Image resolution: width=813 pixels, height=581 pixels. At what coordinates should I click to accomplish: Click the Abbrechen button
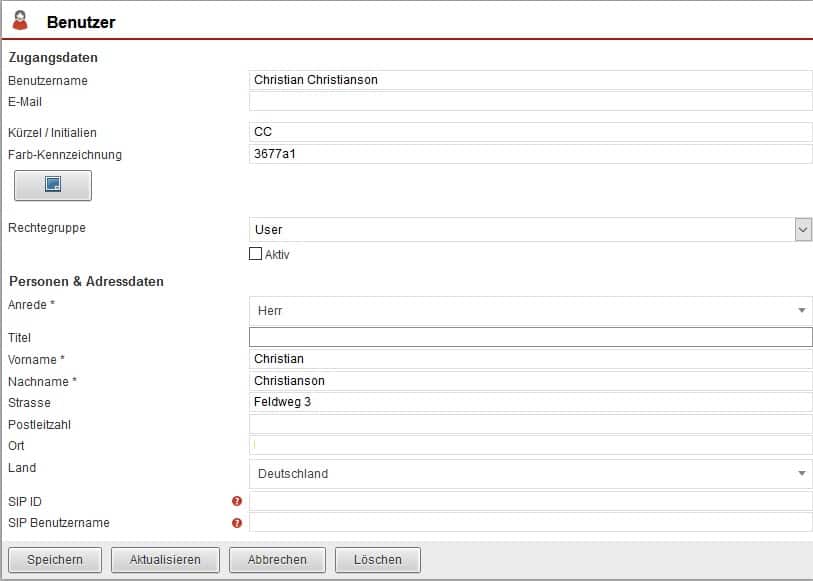point(277,560)
